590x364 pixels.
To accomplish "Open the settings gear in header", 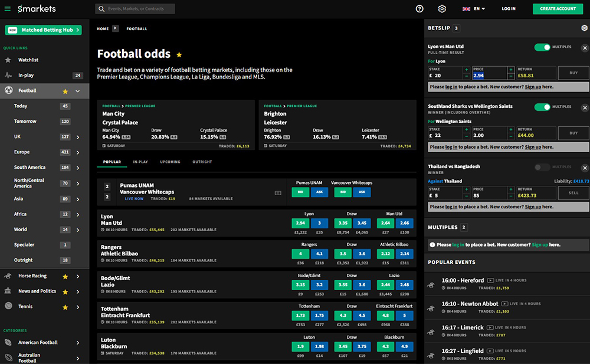I will [x=442, y=9].
